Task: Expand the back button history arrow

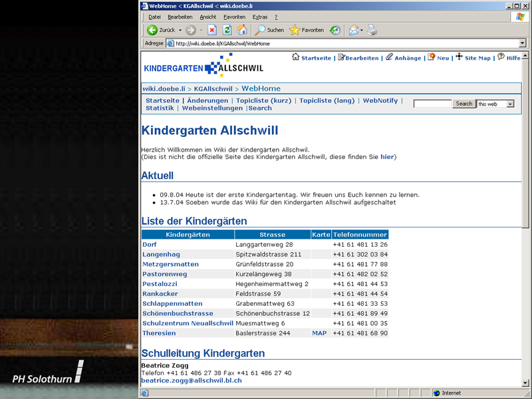Action: point(180,30)
